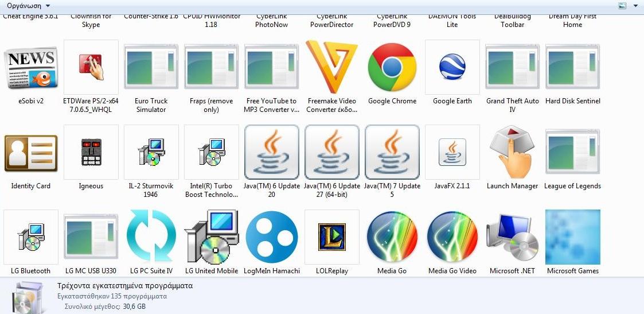Select the LG MC USB U330 icon
The width and height of the screenshot is (644, 314).
[x=91, y=237]
